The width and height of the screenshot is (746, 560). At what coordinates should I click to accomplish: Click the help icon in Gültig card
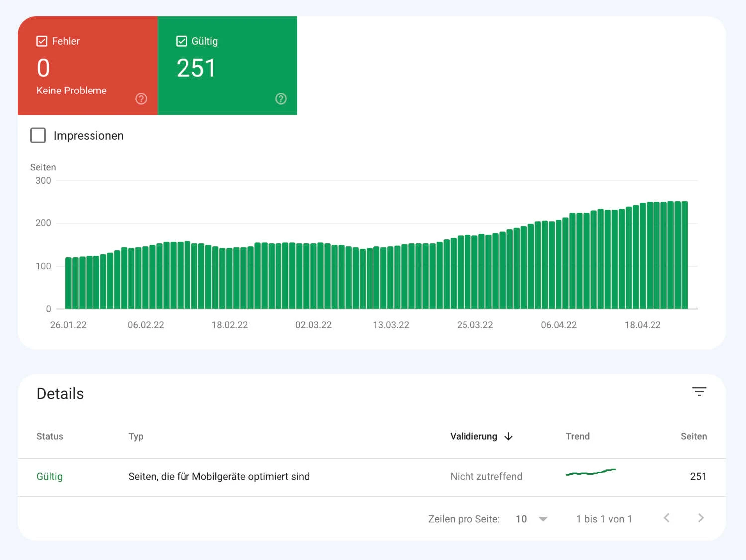coord(281,99)
